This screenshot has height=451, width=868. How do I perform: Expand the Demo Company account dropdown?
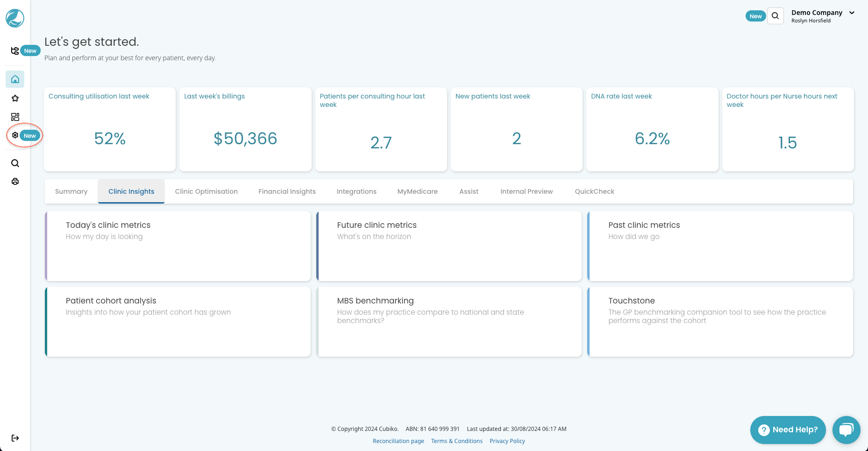click(852, 13)
